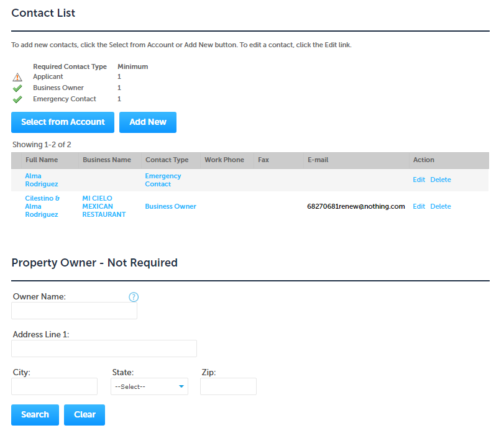The height and width of the screenshot is (433, 504).
Task: Click the Search button
Action: coord(35,415)
